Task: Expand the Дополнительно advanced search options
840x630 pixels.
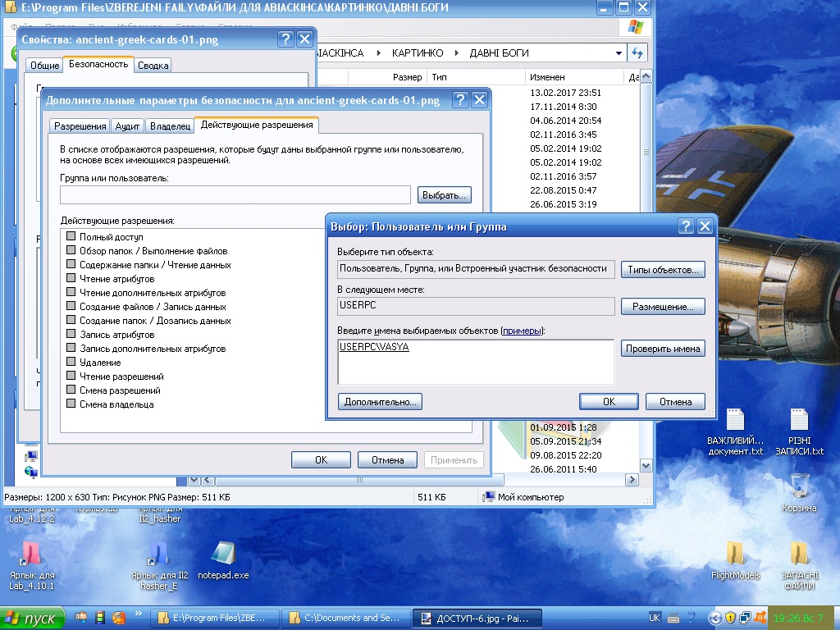Action: click(380, 402)
